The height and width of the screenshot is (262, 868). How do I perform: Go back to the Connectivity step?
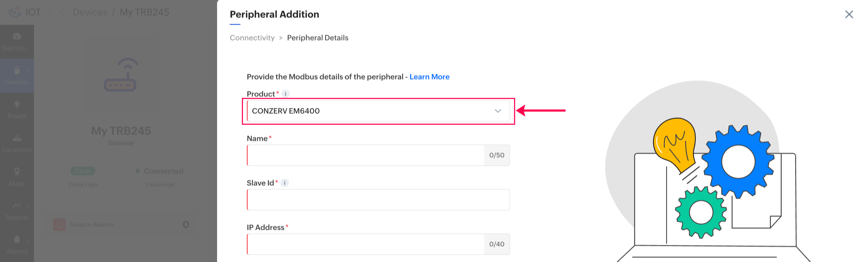(252, 38)
